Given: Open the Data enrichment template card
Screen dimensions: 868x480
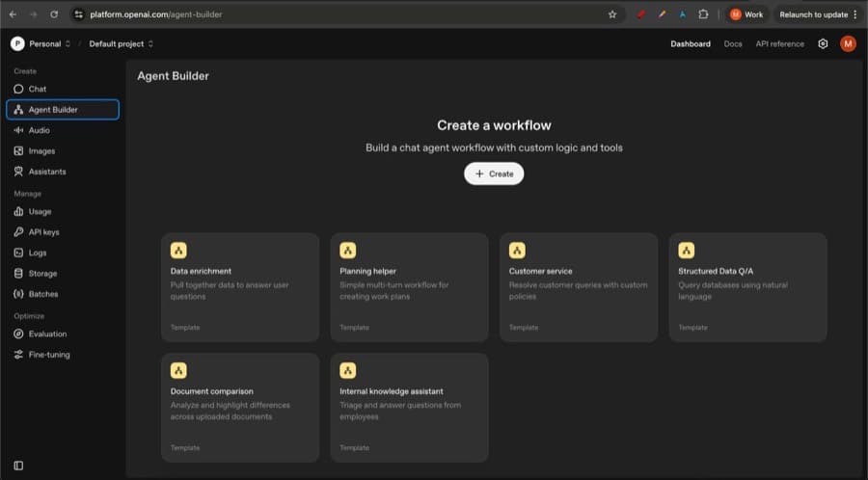Looking at the screenshot, I should (x=240, y=287).
